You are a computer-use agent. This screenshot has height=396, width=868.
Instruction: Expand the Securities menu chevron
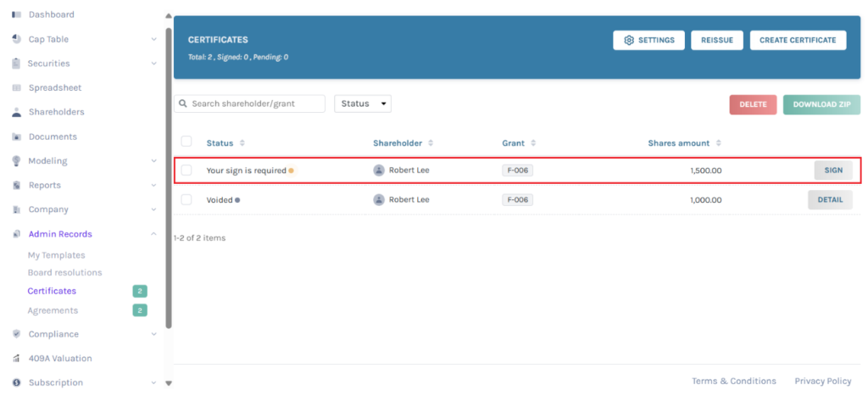tap(154, 63)
